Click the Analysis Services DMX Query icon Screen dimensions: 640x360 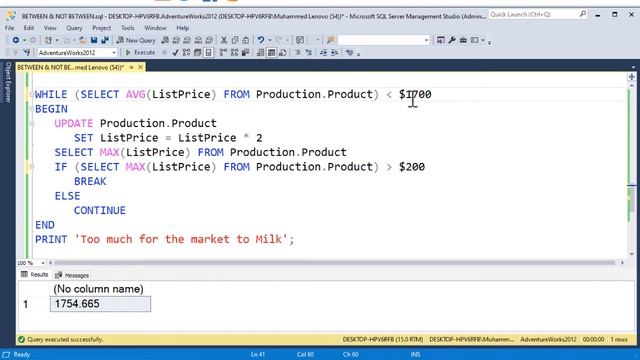click(x=187, y=40)
